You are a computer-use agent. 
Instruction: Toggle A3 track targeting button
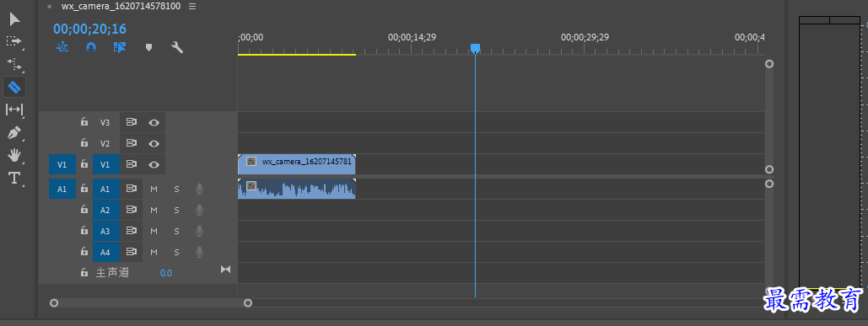click(105, 231)
